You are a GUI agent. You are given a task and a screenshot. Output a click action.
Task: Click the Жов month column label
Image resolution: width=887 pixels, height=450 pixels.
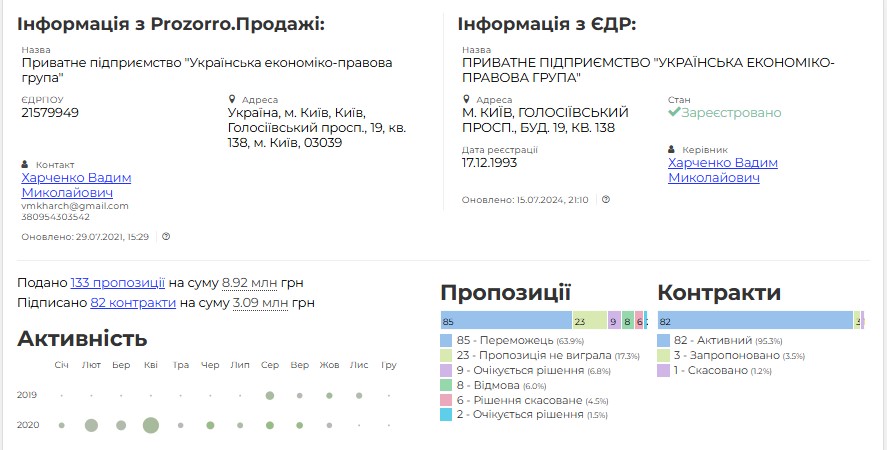[x=329, y=365]
